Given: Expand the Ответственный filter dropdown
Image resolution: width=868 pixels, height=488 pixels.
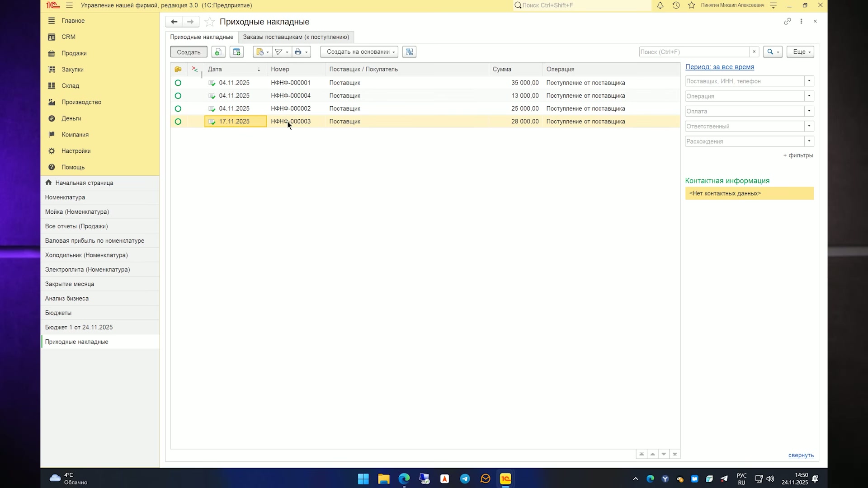Looking at the screenshot, I should coord(809,127).
